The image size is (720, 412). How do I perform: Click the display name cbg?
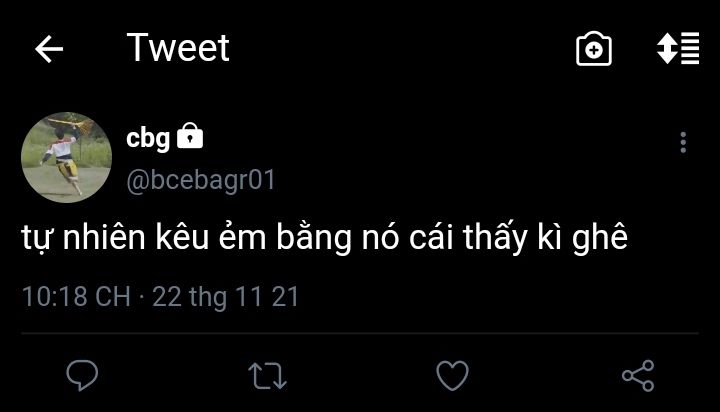point(148,138)
